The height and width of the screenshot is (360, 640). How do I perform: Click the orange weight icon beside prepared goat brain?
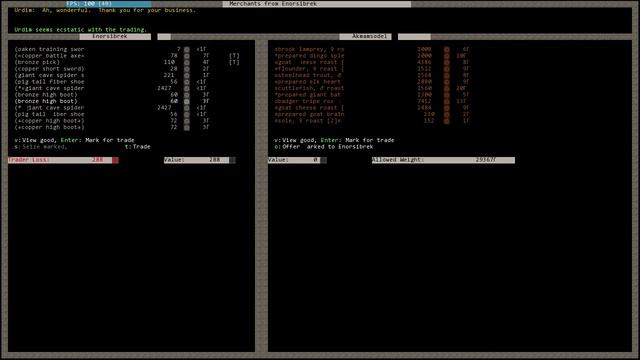pyautogui.click(x=447, y=114)
